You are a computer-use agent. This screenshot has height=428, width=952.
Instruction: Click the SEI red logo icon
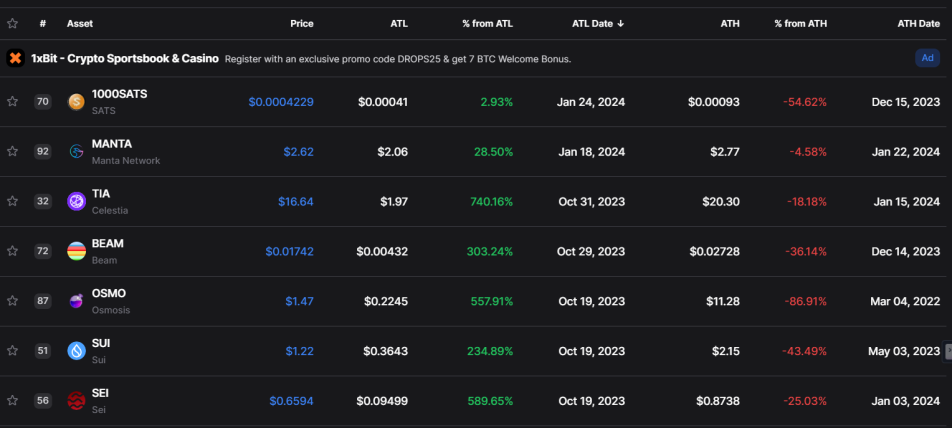(76, 401)
